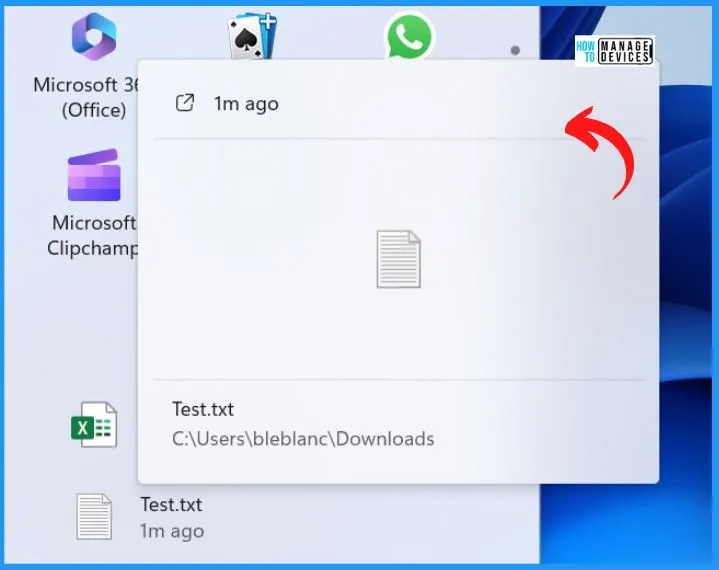Click the 1m ago text under Test.txt below flyout
Screen dimensions: 719x570
[x=172, y=531]
